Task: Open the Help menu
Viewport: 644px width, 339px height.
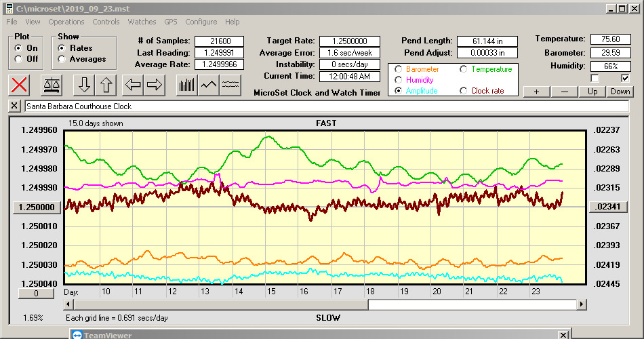Action: [232, 22]
